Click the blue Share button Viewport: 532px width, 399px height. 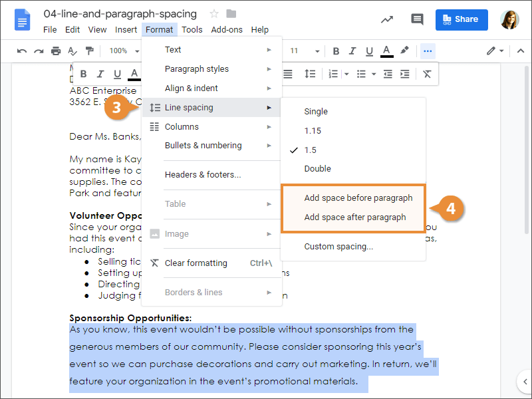[462, 20]
